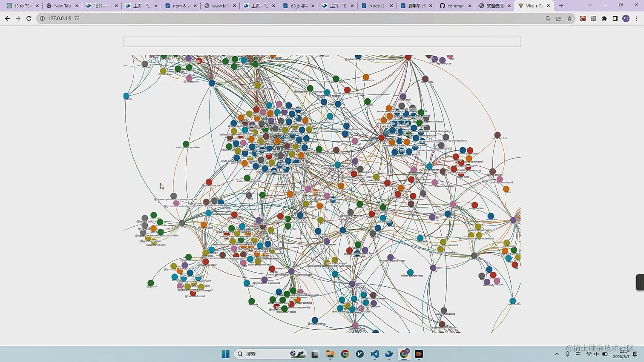
Task: Open the Feishu app from the taskbar
Action: click(x=389, y=354)
